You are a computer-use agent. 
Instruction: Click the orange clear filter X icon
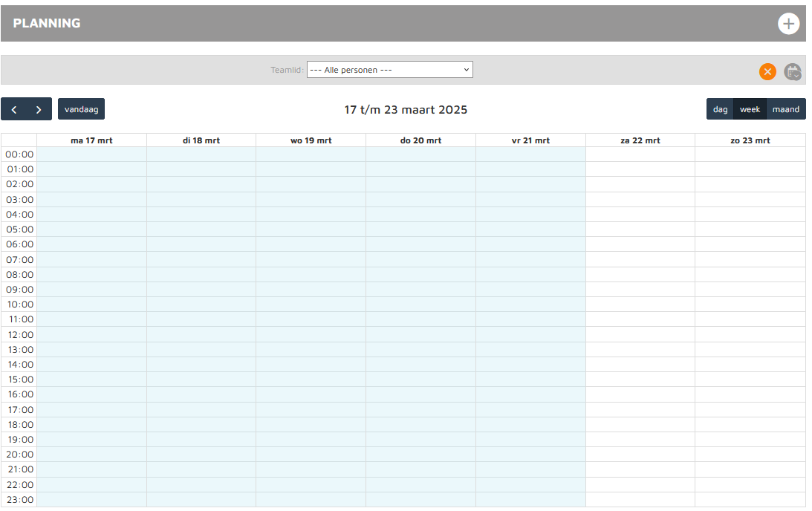[x=767, y=71]
